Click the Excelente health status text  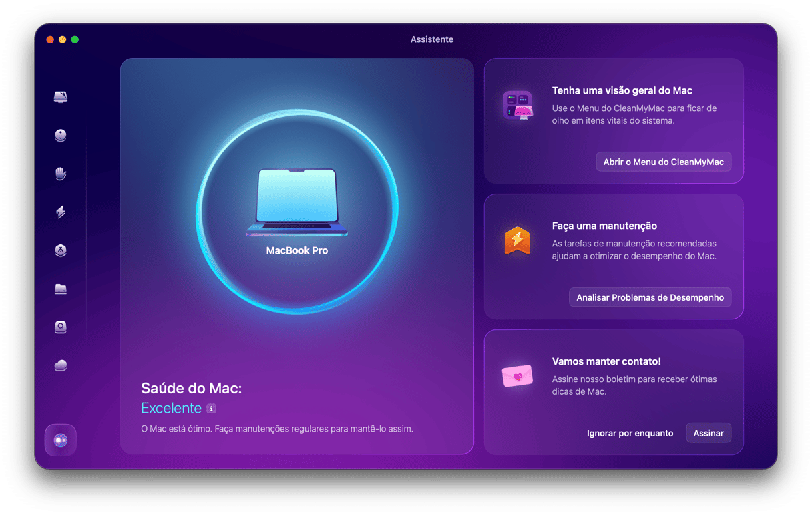171,408
